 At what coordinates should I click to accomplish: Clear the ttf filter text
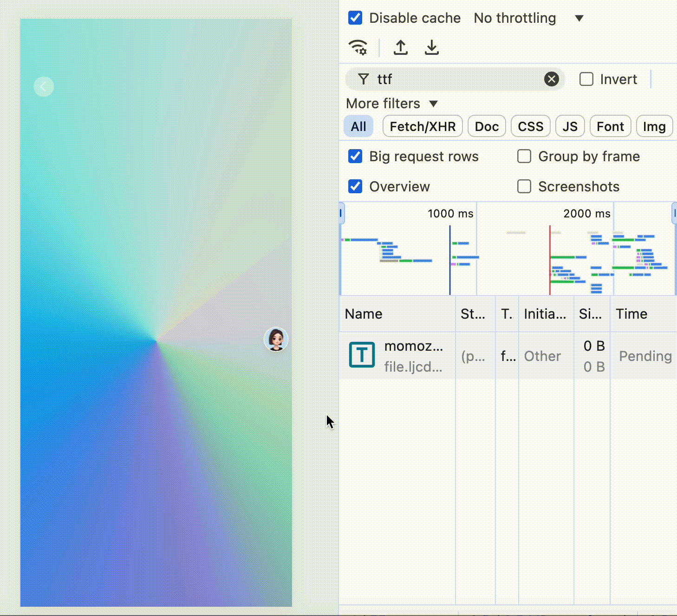(x=552, y=79)
